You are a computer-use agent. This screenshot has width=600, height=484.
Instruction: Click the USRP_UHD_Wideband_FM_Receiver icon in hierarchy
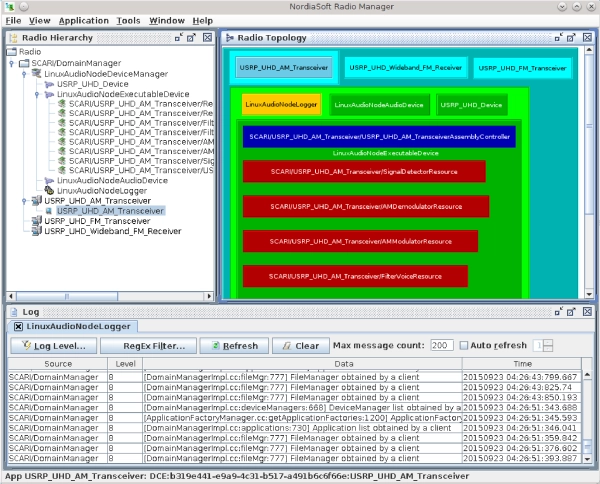coord(36,231)
